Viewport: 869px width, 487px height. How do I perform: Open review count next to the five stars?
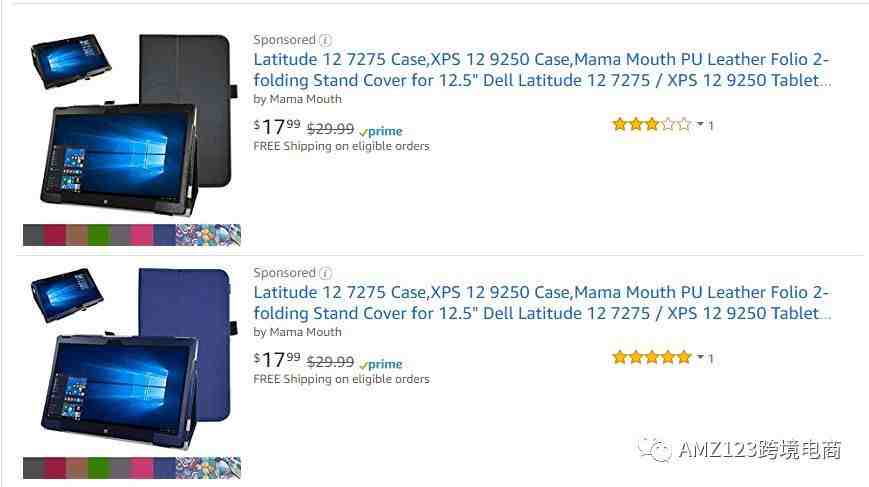point(711,359)
